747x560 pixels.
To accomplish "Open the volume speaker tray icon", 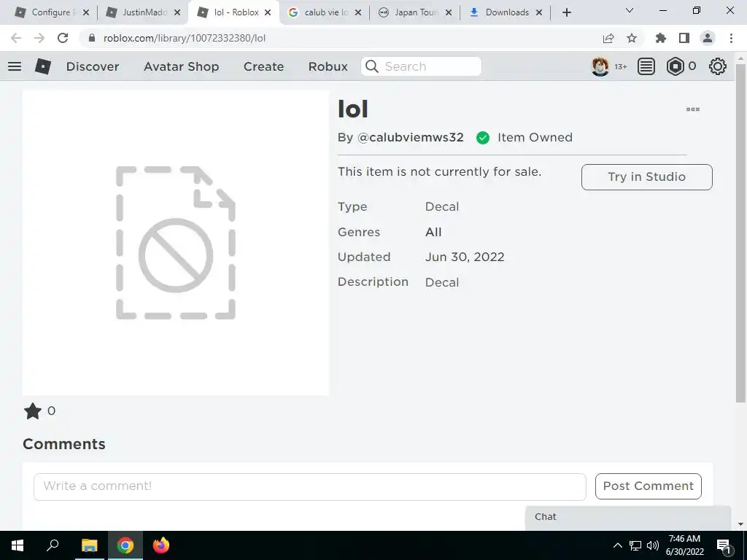I will 653,545.
